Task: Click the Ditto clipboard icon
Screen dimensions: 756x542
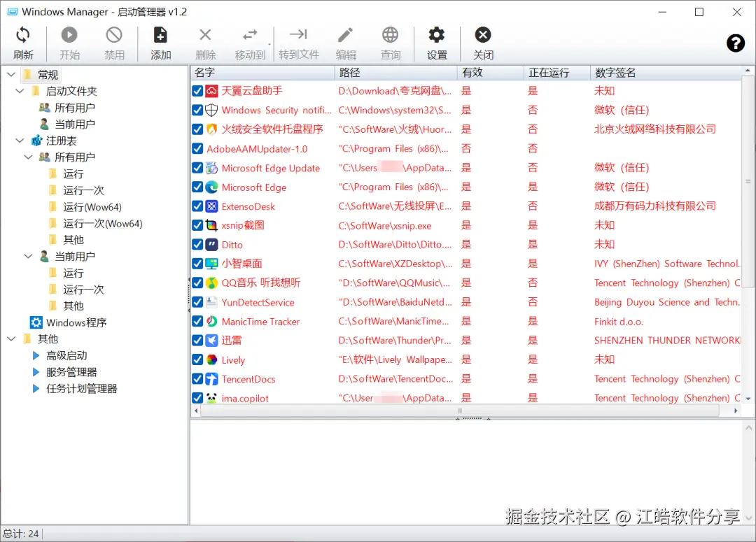Action: [x=211, y=245]
